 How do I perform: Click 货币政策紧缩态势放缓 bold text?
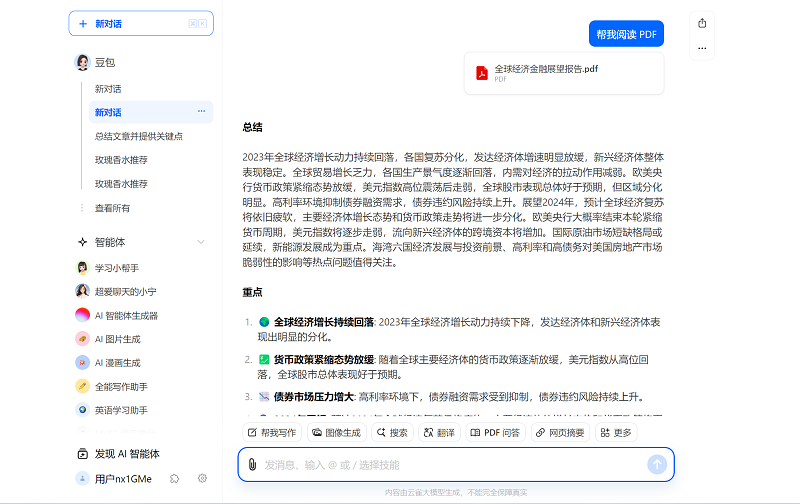324,360
